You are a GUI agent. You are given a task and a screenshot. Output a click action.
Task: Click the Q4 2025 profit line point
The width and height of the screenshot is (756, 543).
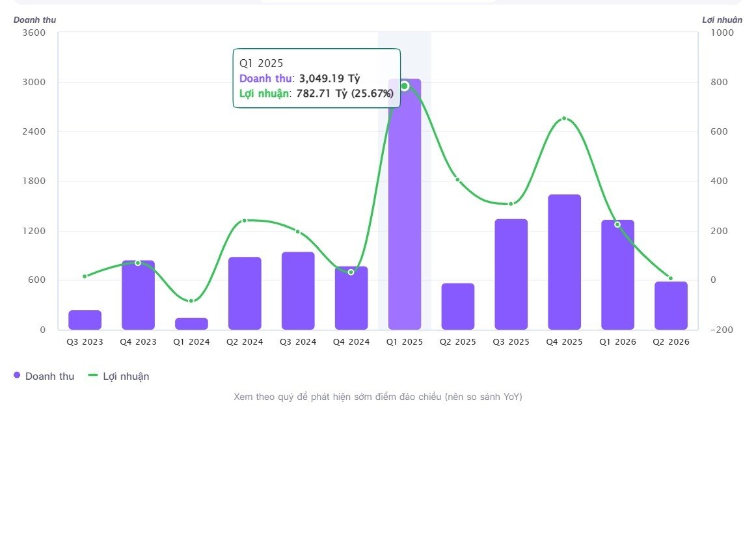coord(565,118)
